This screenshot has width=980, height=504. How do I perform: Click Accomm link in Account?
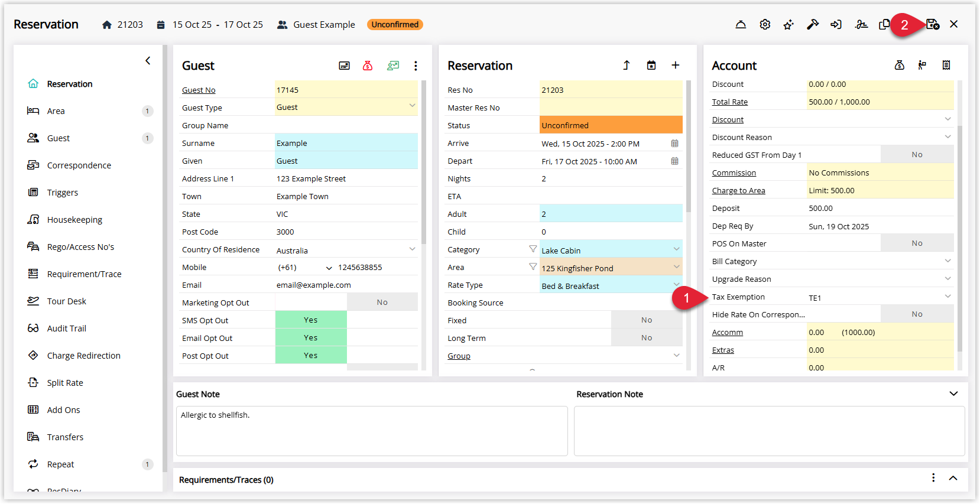pos(727,332)
